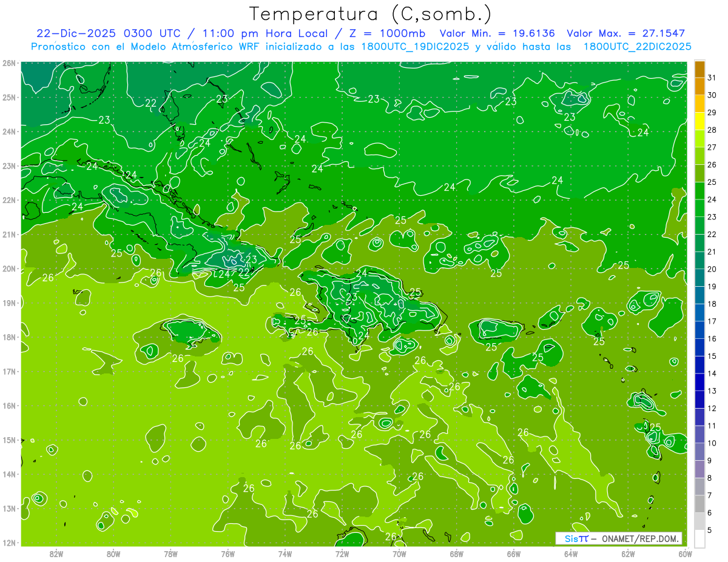Click the latitude axis label 23N

(8, 166)
